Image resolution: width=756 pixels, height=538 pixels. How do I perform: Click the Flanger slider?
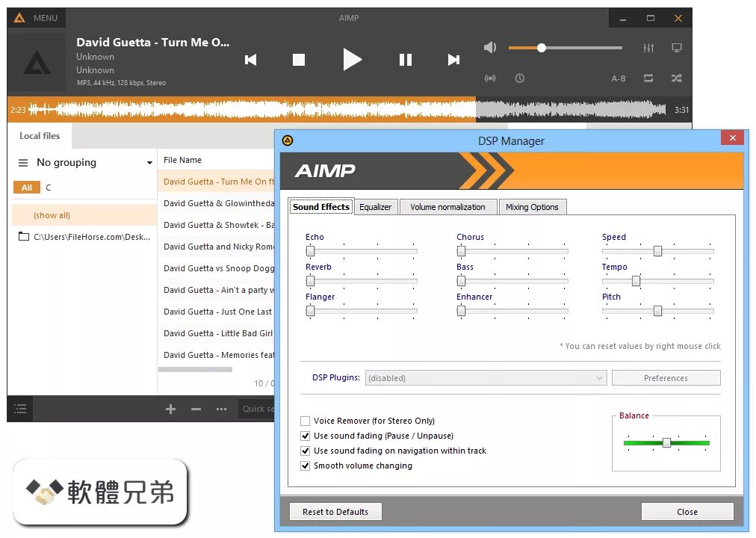coord(362,311)
